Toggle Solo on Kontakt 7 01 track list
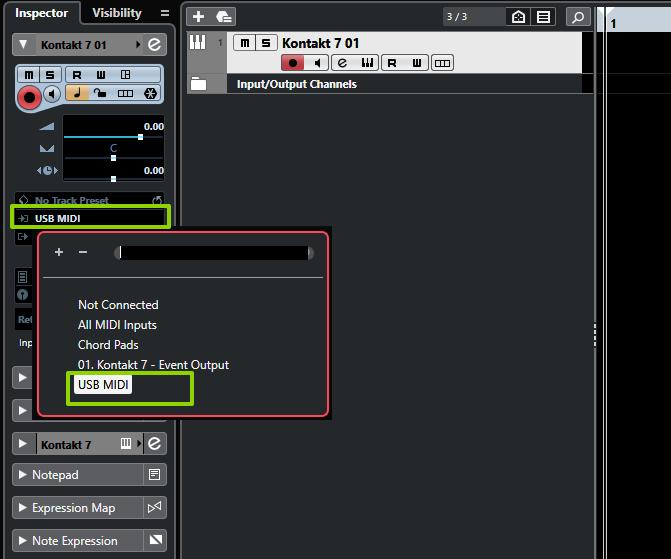Screen dimensions: 671x559 (265, 43)
